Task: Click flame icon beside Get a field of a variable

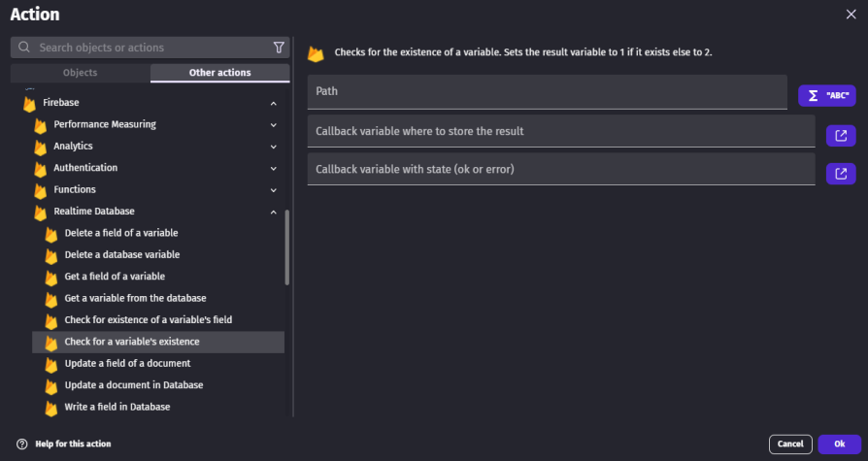Action: 50,278
